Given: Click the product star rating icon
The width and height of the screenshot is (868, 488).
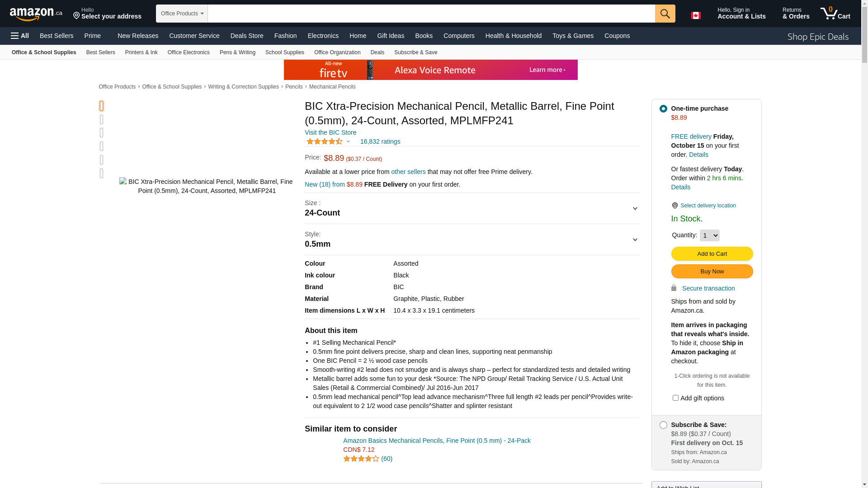Looking at the screenshot, I should coord(325,142).
